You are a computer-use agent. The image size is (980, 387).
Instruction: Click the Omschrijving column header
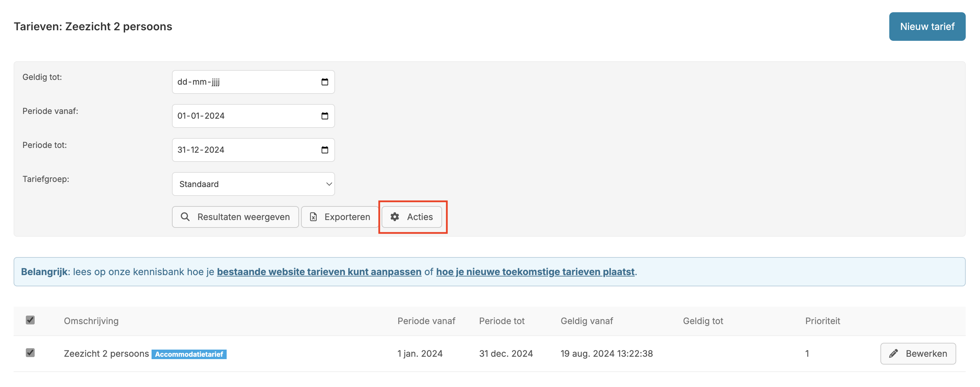(x=91, y=321)
